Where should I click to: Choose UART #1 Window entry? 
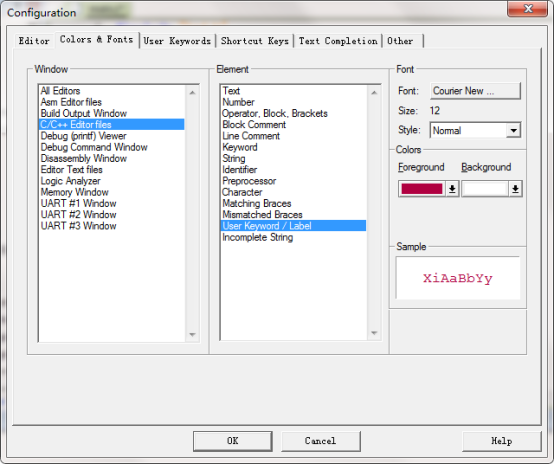point(112,204)
